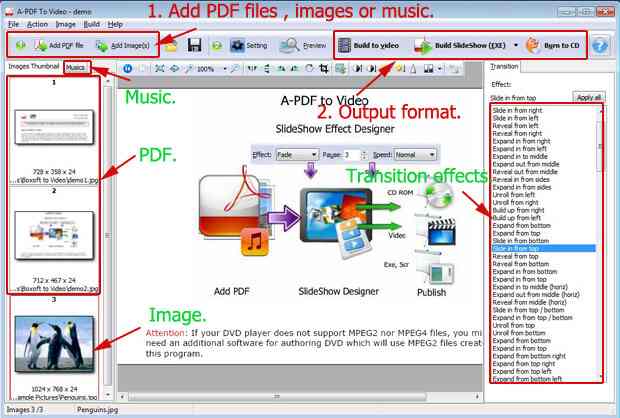
Task: Click the triangle sharpen icon in the image toolbar
Action: pyautogui.click(x=413, y=69)
